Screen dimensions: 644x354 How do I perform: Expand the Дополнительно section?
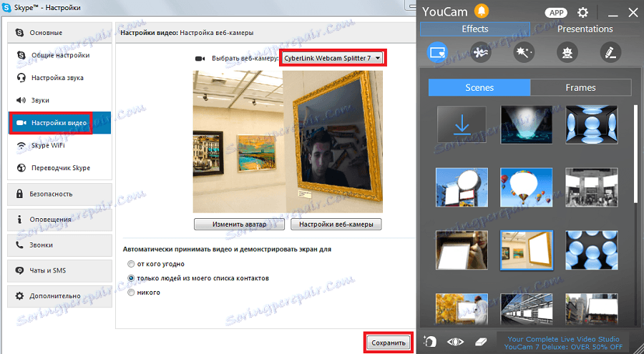(59, 295)
